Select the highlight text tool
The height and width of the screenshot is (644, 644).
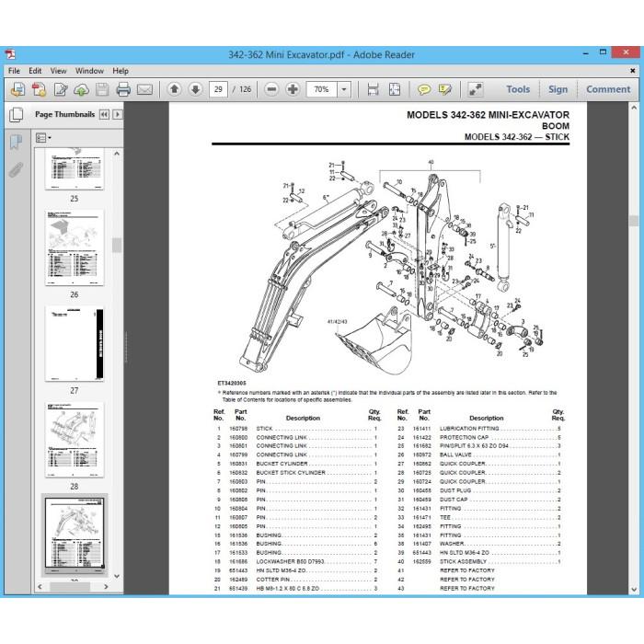[x=444, y=89]
